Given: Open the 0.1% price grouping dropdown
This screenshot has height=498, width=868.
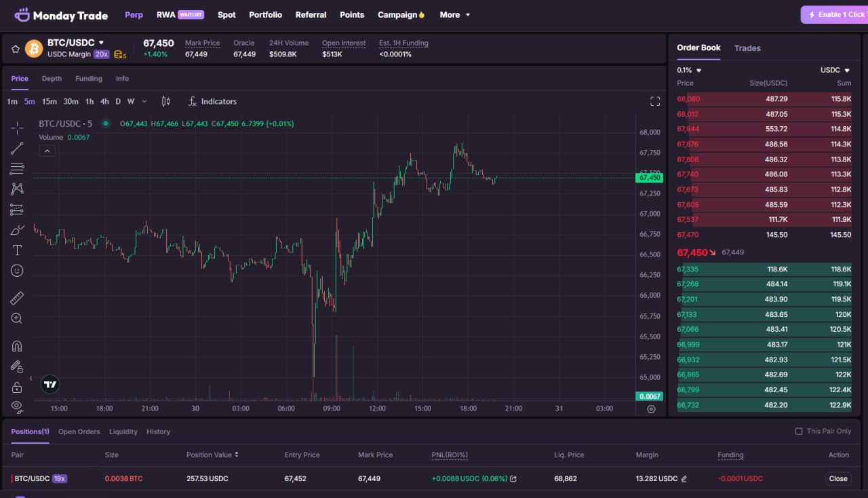Looking at the screenshot, I should pos(689,70).
